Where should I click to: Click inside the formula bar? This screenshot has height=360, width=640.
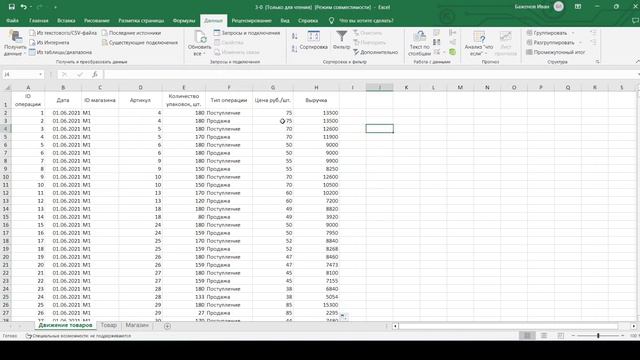click(370, 74)
